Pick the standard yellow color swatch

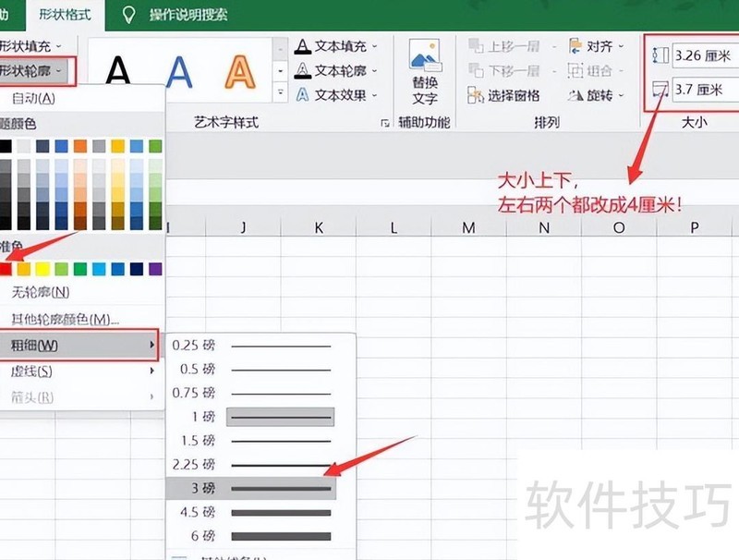click(42, 269)
